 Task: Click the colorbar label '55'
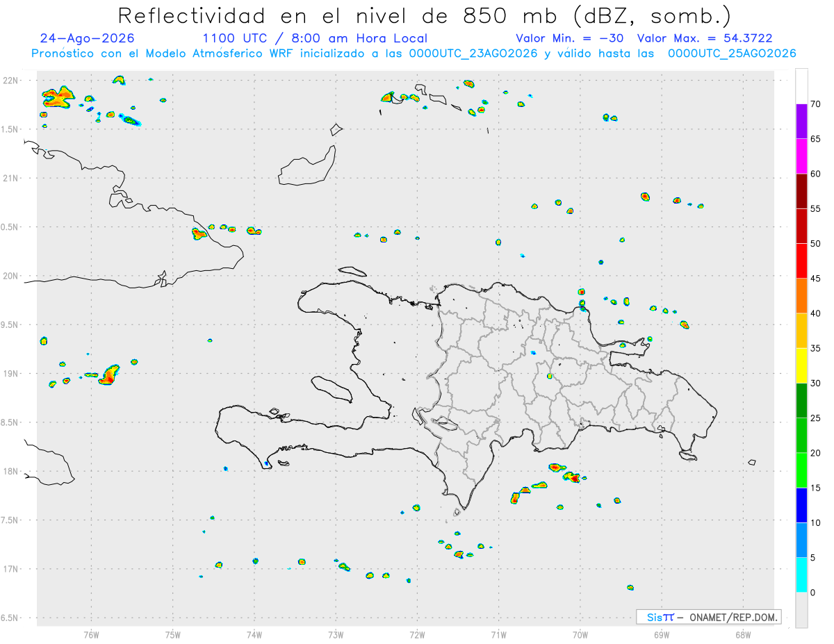point(816,208)
